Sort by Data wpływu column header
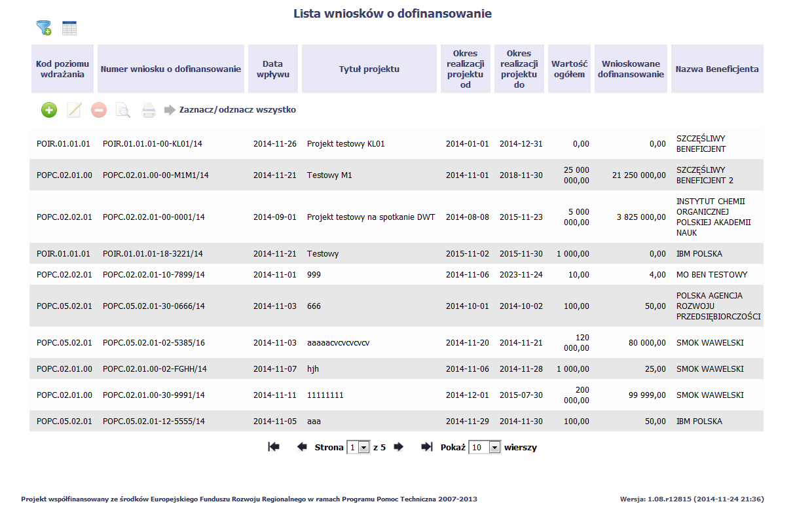812x521 pixels. [x=272, y=69]
